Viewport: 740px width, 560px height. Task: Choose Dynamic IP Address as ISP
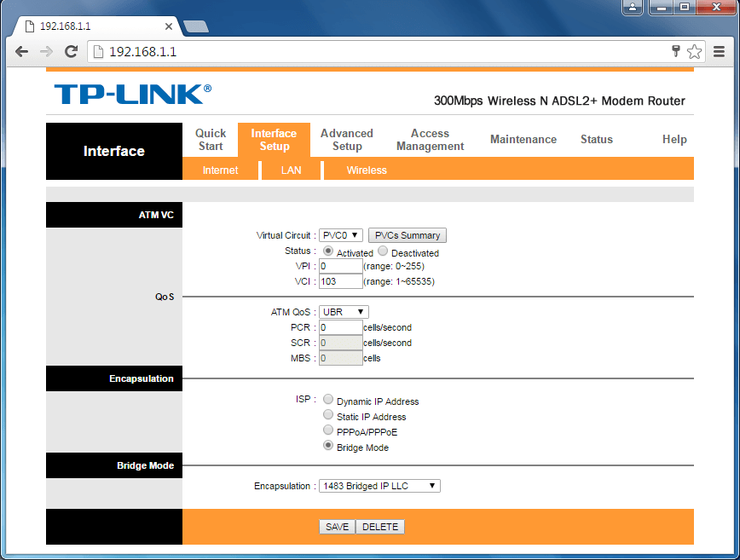(328, 399)
